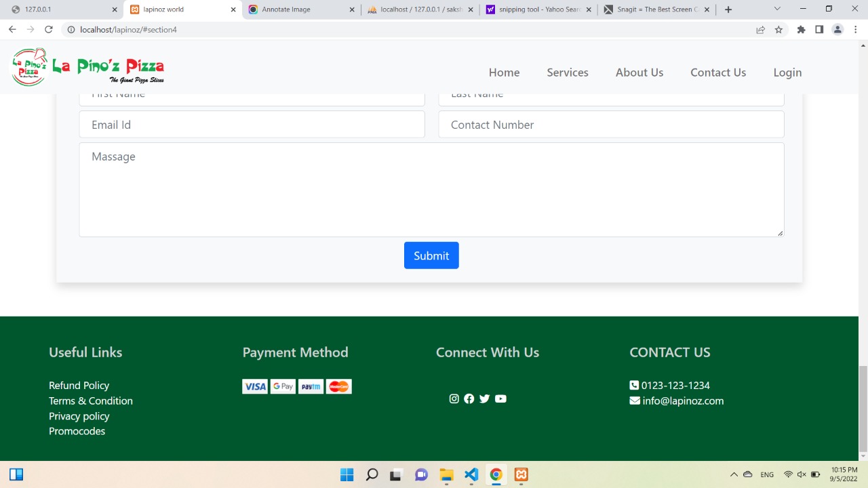This screenshot has width=868, height=488.
Task: Open the Privacy policy link
Action: [x=79, y=416]
